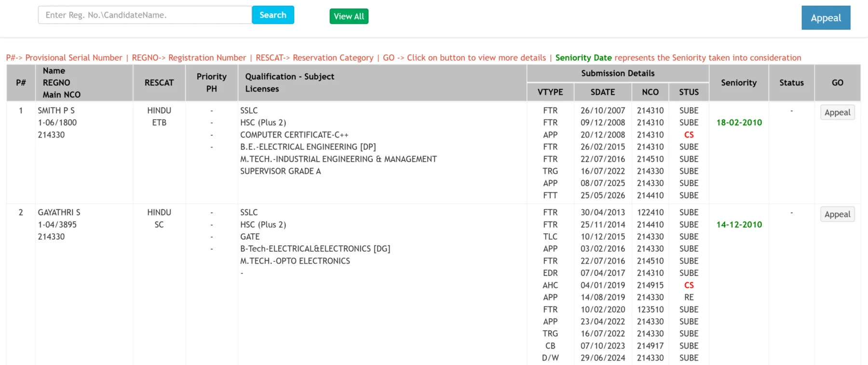Select candidate name GAYATHRI S
The image size is (868, 365).
point(59,212)
